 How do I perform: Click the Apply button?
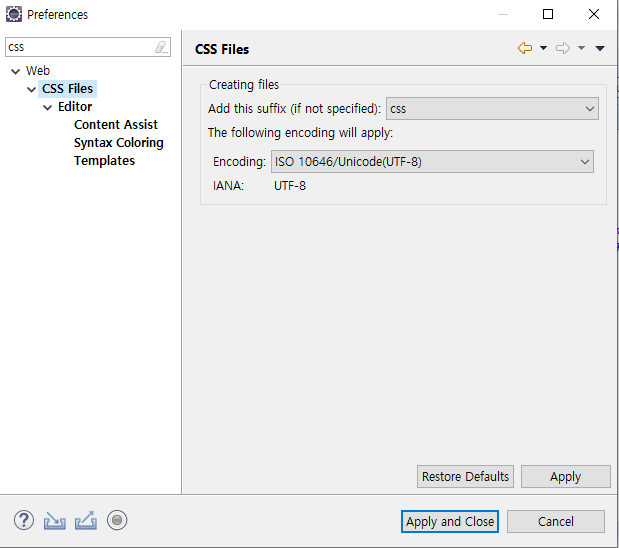pos(565,477)
